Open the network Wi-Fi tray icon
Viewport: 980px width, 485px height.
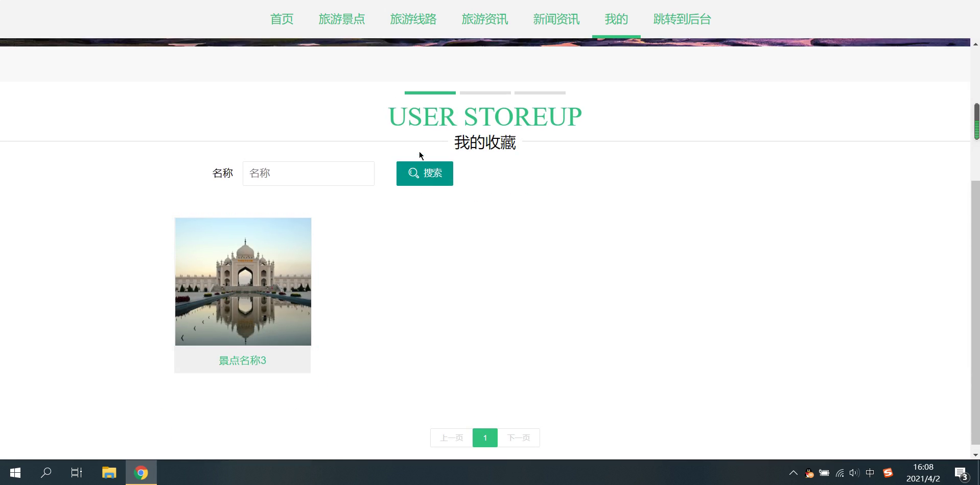click(x=839, y=473)
